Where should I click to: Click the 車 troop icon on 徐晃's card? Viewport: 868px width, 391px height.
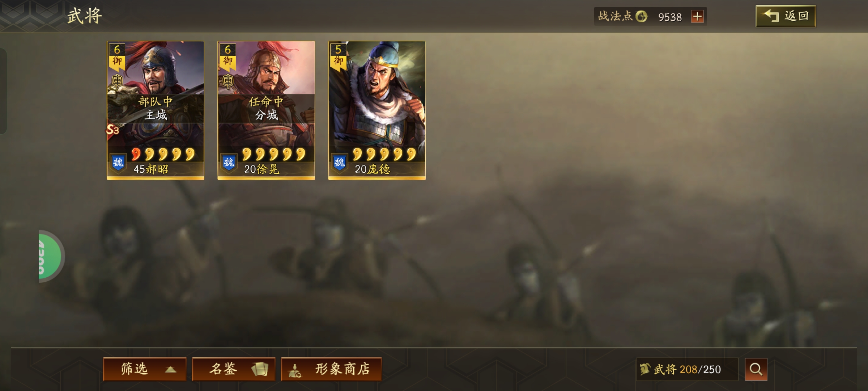coord(228,81)
